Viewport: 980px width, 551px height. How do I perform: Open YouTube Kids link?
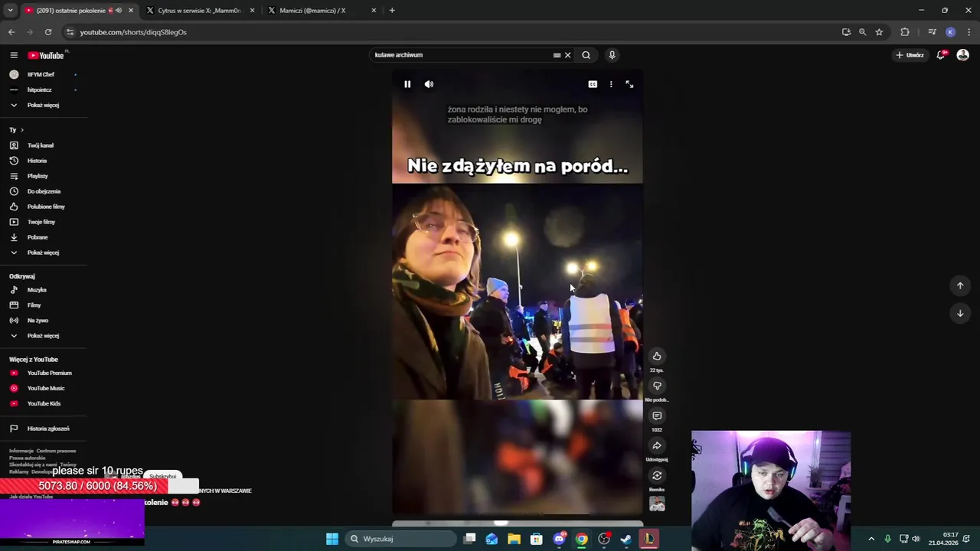click(42, 403)
